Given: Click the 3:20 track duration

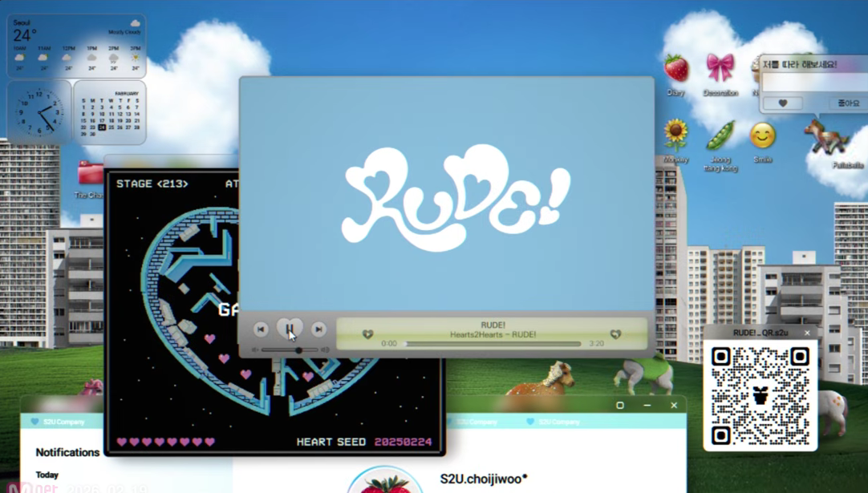Looking at the screenshot, I should tap(596, 344).
